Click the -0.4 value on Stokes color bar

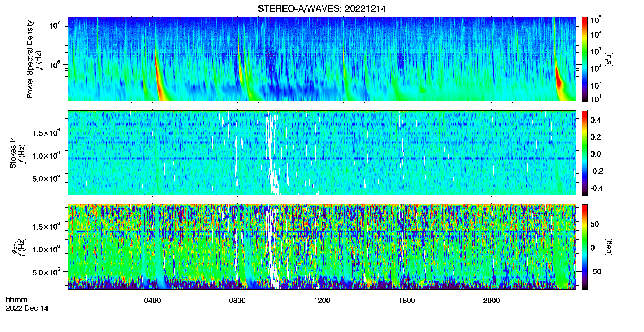597,188
